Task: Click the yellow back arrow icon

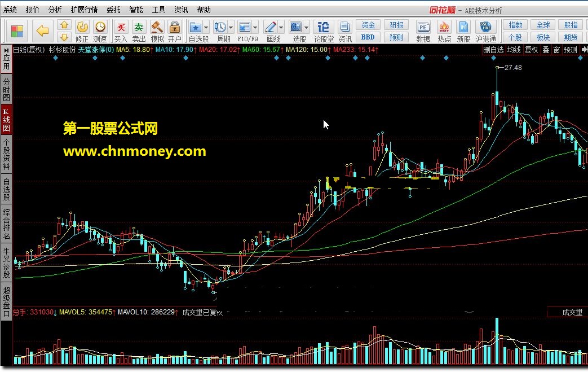Action: [x=42, y=31]
